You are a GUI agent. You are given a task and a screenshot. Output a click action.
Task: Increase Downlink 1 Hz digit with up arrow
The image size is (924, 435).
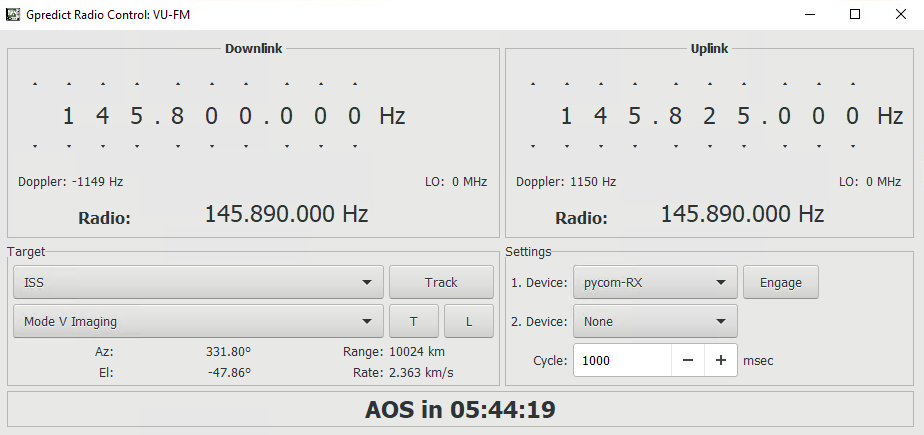pyautogui.click(x=354, y=84)
